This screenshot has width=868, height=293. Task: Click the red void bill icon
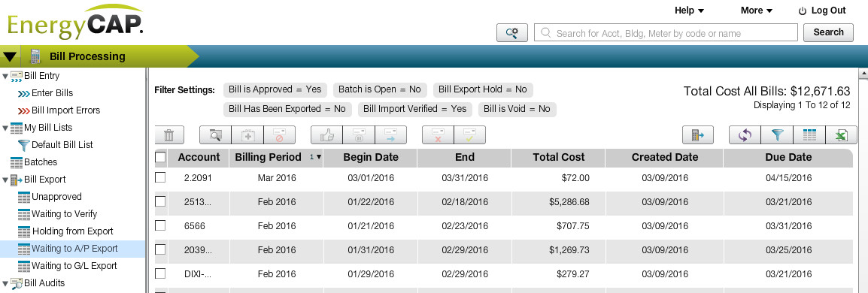pos(280,135)
